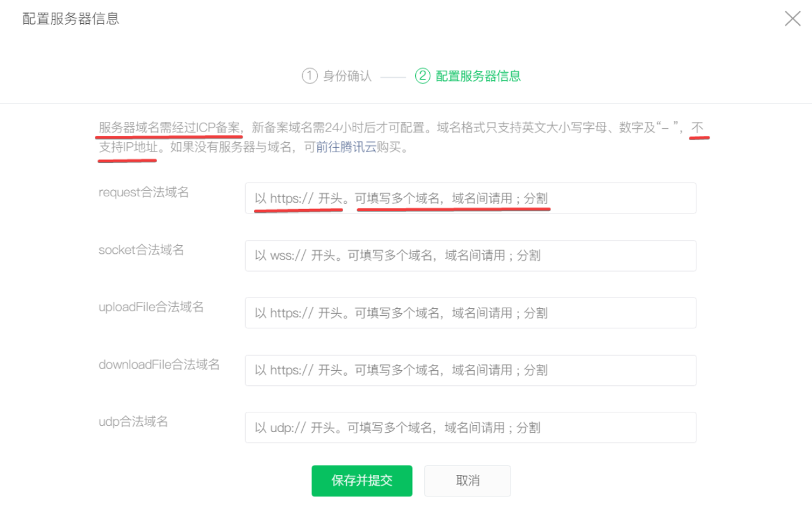This screenshot has height=516, width=812.
Task: Click the uploadFile合法域名 input field
Action: point(470,313)
